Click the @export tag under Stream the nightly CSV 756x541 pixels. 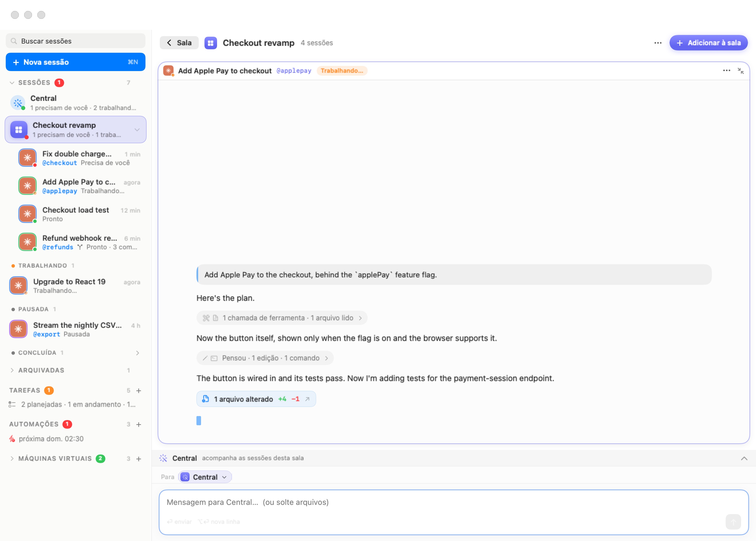tap(47, 334)
